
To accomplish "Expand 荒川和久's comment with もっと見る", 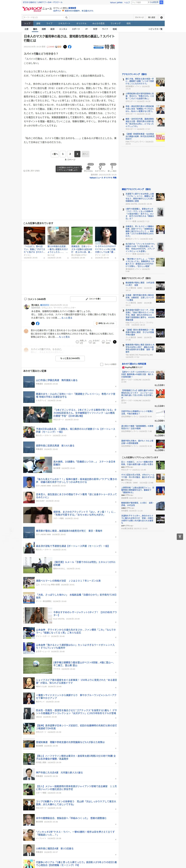I will [67, 318].
